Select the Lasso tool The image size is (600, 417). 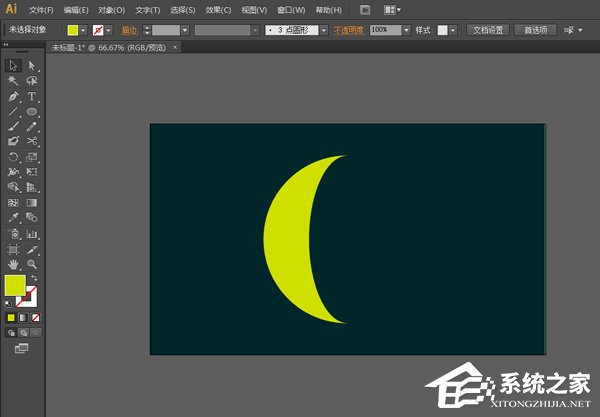pyautogui.click(x=32, y=81)
